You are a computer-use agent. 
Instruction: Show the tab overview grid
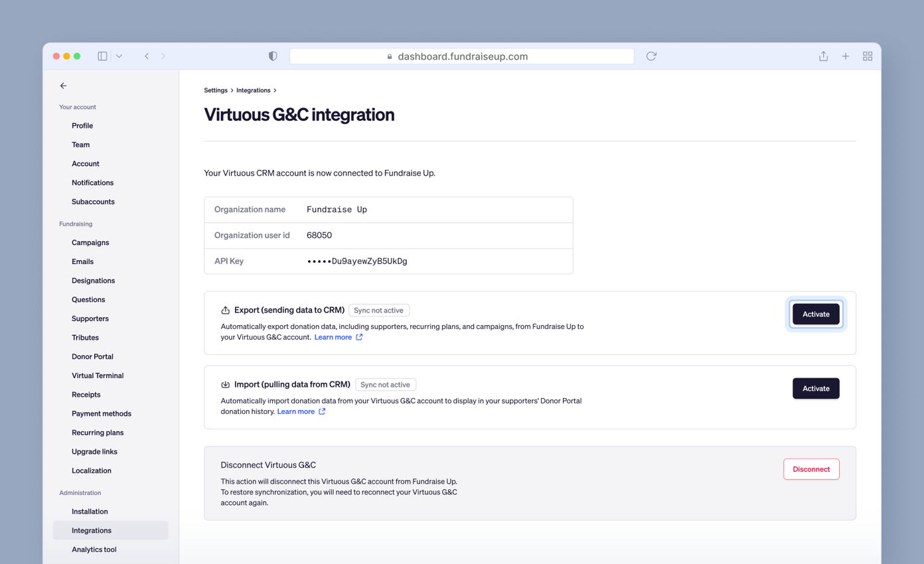868,56
